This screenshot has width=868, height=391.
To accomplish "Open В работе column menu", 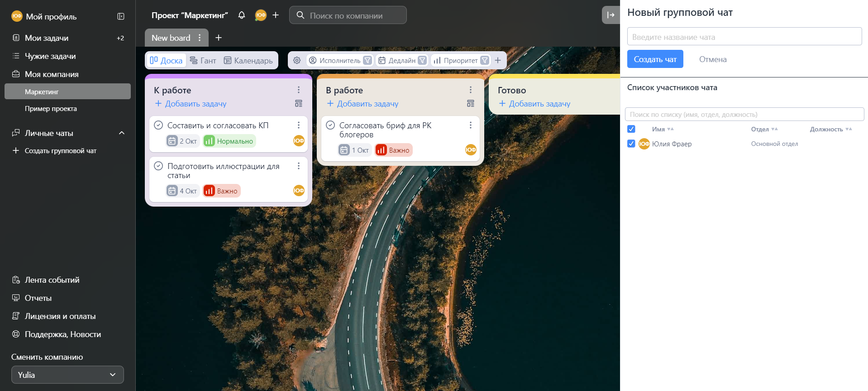I will [x=471, y=90].
